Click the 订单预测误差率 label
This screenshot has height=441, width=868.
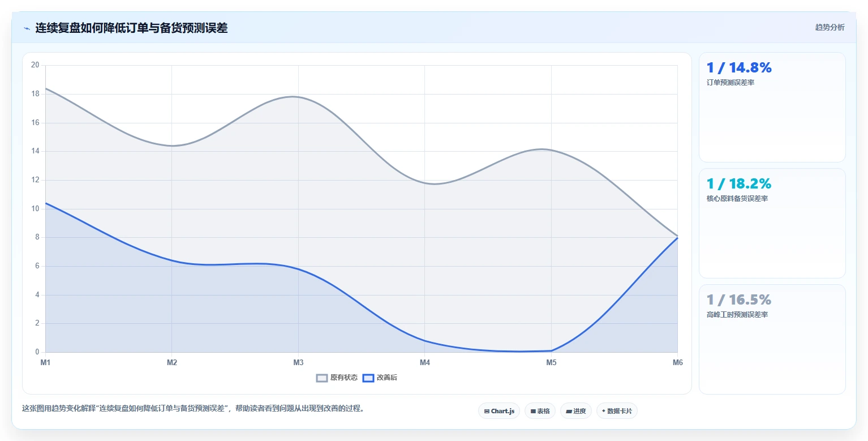(x=731, y=83)
